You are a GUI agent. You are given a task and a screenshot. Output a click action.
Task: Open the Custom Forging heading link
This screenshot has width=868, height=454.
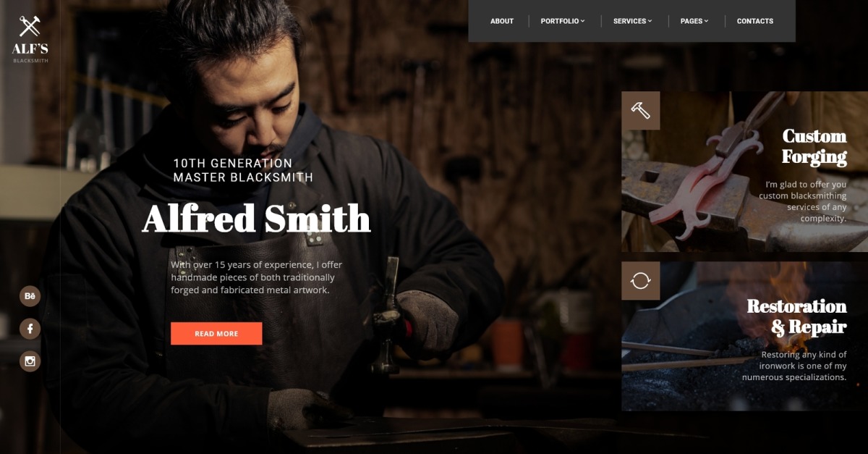(814, 146)
